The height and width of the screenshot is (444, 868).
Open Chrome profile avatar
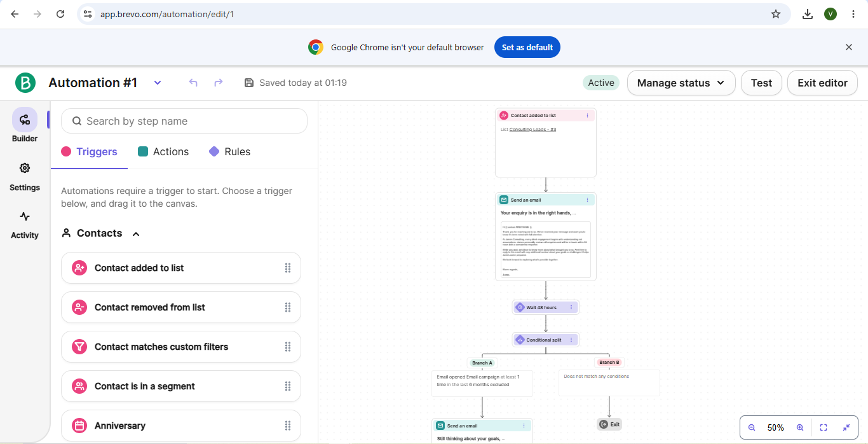pyautogui.click(x=831, y=14)
